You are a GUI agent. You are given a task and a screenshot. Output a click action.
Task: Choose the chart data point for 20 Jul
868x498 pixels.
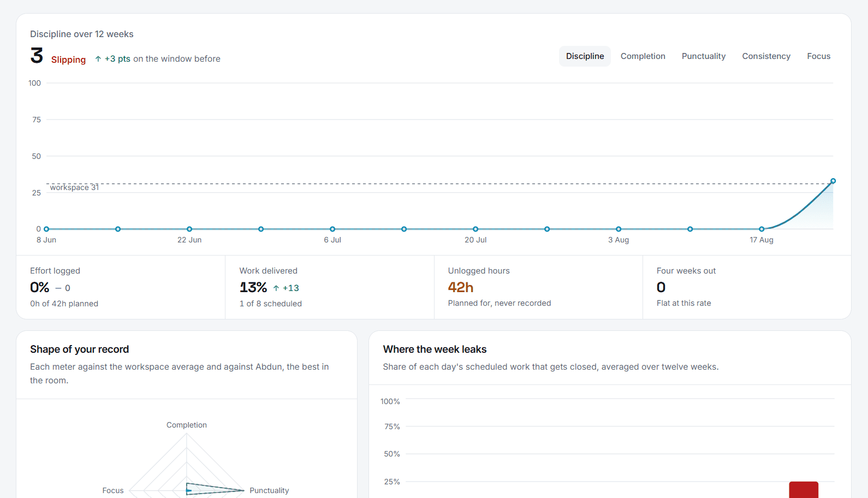click(475, 229)
